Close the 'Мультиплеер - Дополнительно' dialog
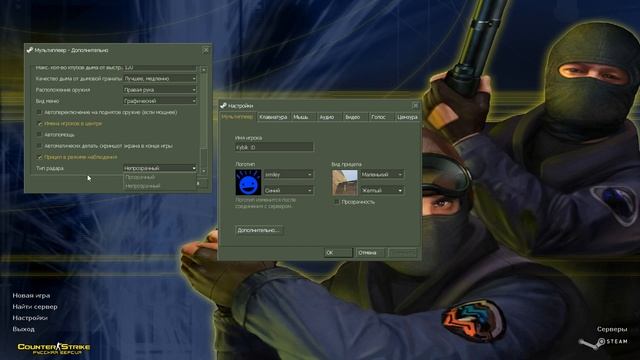Viewport: 640px width, 360px height. [205, 50]
